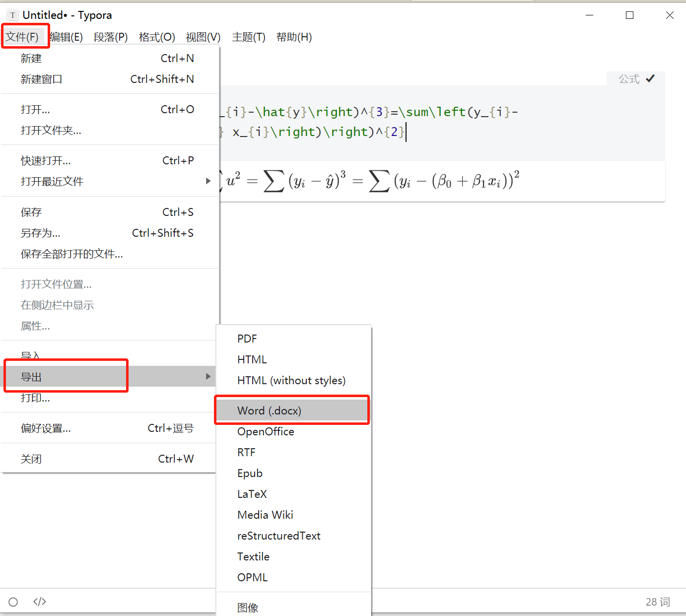
Task: Select the source code mode icon
Action: 39,601
